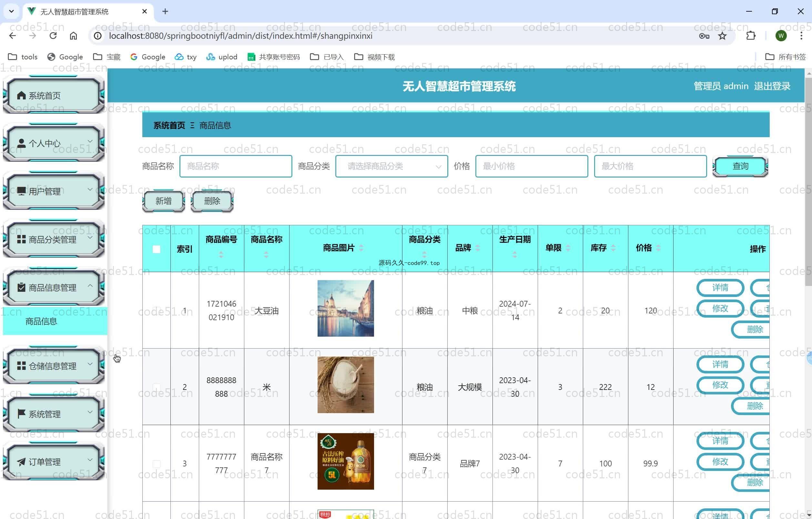Click the 删除 batch button above table
Image resolution: width=812 pixels, height=519 pixels.
pos(212,201)
